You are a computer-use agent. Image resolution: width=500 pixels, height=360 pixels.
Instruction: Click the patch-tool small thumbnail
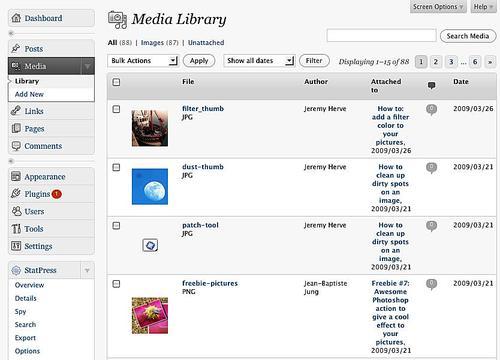point(150,245)
